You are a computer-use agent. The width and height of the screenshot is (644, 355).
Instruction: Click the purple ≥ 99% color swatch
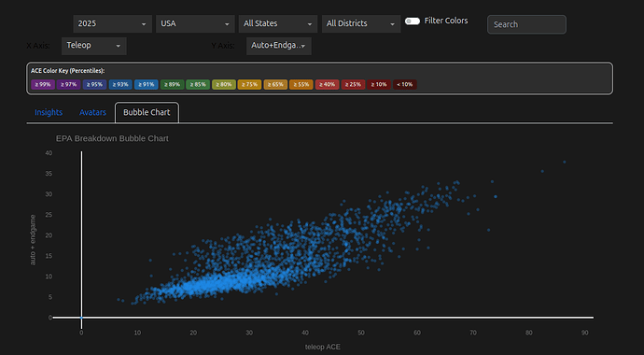[x=43, y=85]
